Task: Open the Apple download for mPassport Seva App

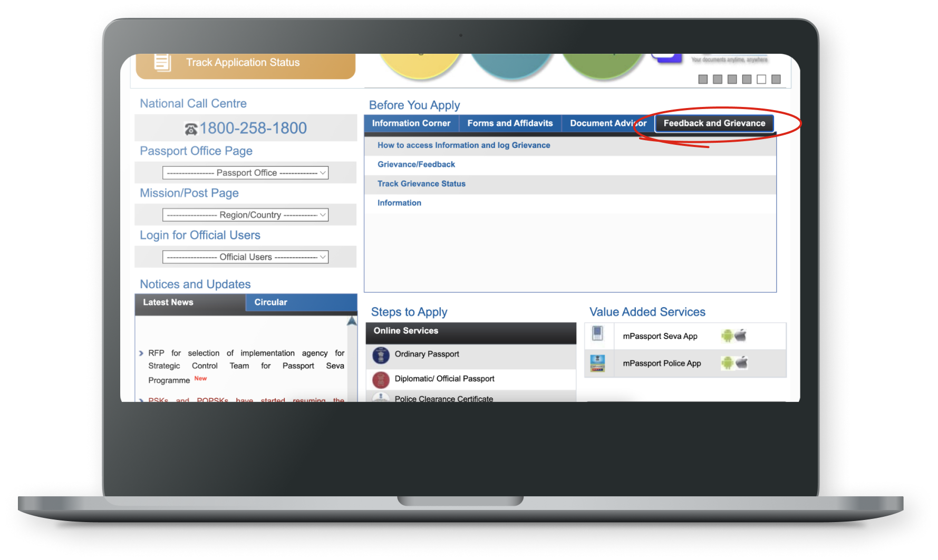Action: [x=741, y=335]
